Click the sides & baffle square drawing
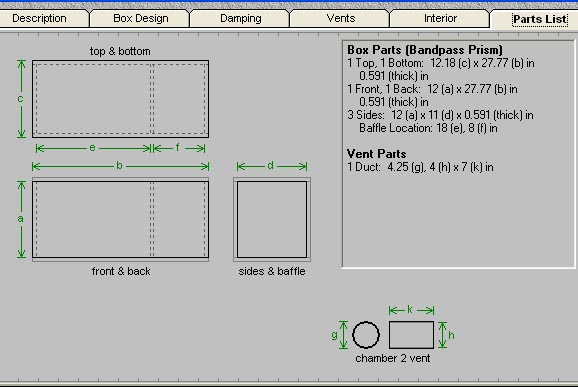 [272, 219]
